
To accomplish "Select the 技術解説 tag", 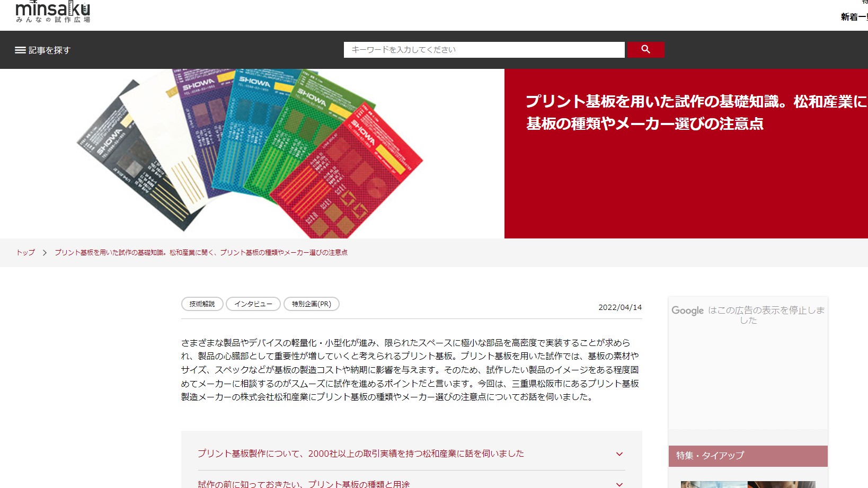I will pos(202,304).
